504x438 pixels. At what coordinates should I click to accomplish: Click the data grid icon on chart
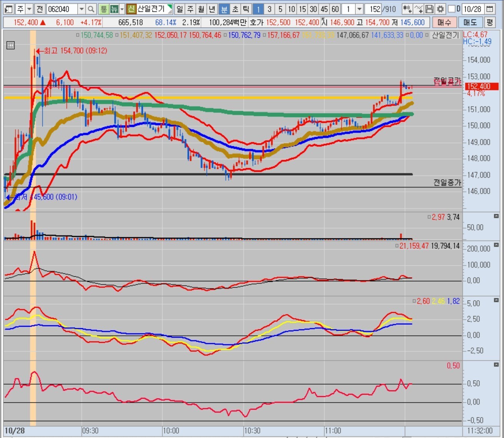[11, 45]
